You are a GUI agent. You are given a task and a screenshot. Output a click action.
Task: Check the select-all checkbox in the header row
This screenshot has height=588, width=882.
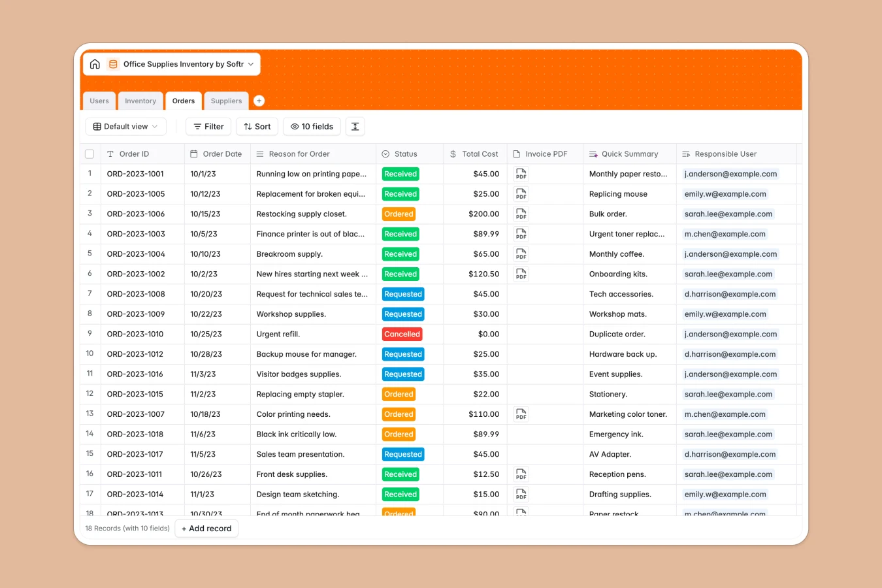pyautogui.click(x=90, y=154)
